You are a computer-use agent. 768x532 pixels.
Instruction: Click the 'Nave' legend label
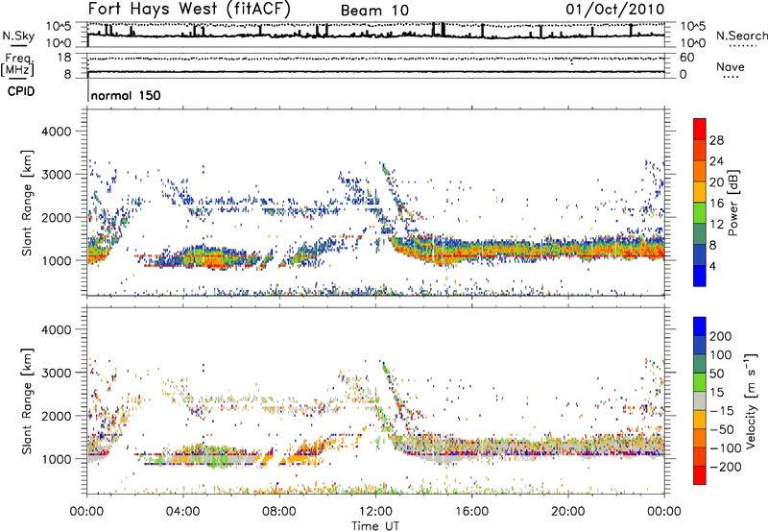pyautogui.click(x=731, y=66)
